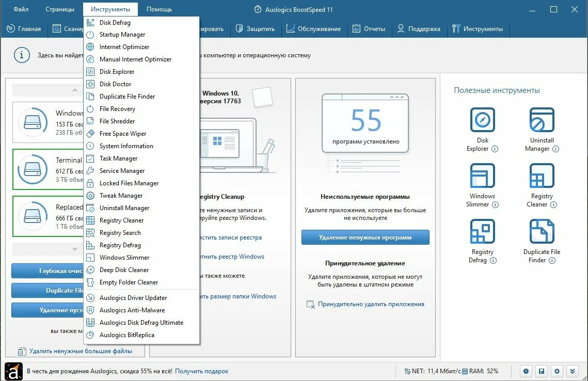Viewport: 588px width, 381px height.
Task: Open Disk Explorer from Useful Tools panel
Action: (482, 120)
